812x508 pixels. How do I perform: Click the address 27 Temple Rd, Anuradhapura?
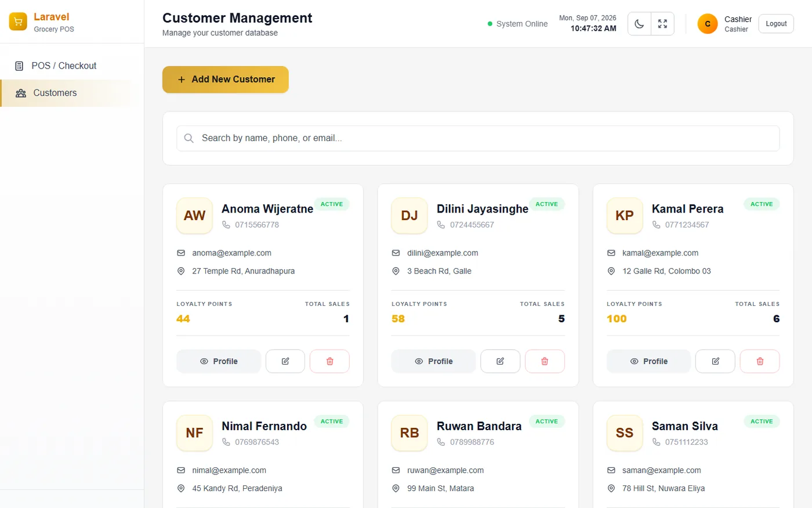pyautogui.click(x=244, y=271)
